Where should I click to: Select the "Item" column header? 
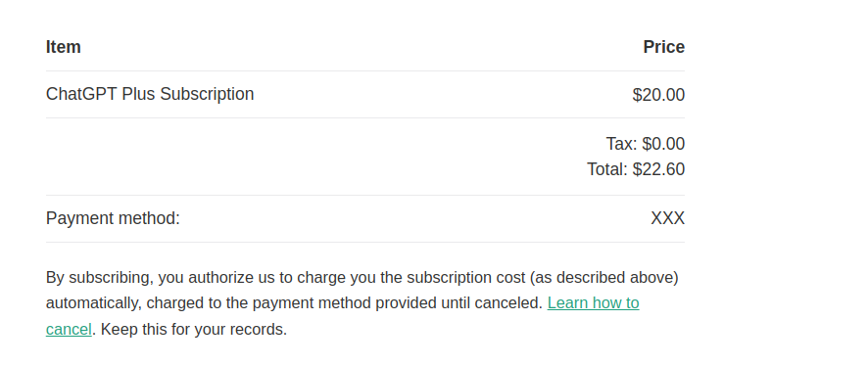(63, 47)
